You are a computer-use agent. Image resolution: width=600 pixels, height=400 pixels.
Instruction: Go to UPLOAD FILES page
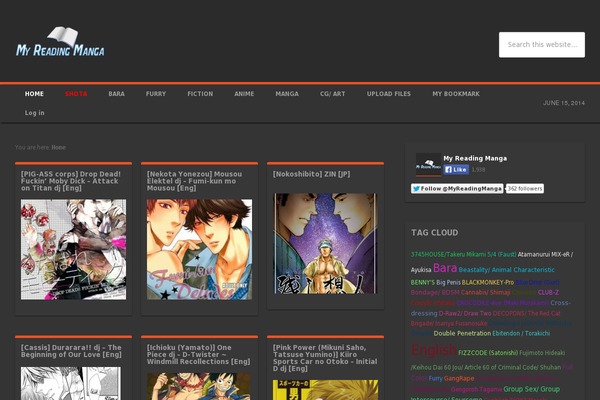(389, 94)
